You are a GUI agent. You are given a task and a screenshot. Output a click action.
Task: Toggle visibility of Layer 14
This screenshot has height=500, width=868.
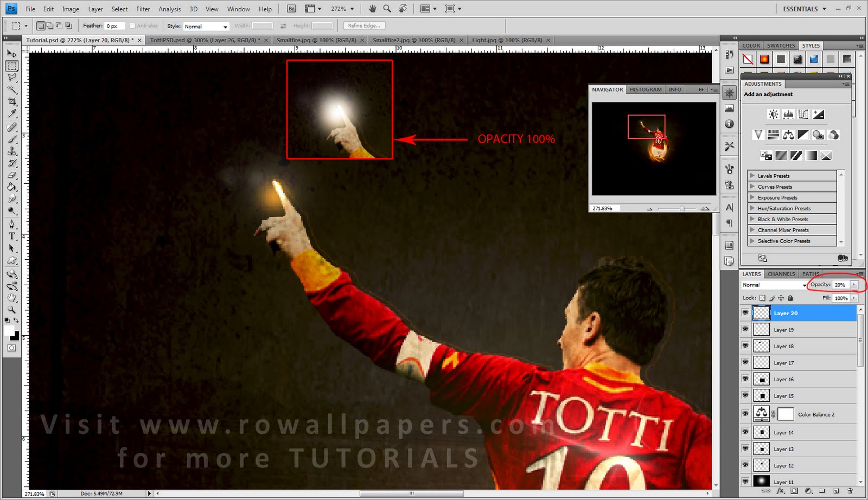(x=745, y=432)
